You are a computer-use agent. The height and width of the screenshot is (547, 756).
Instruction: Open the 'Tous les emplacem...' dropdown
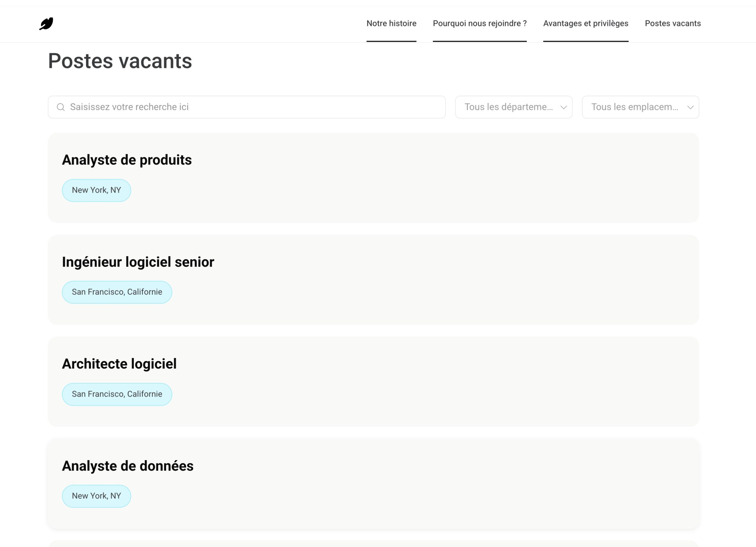(x=640, y=107)
